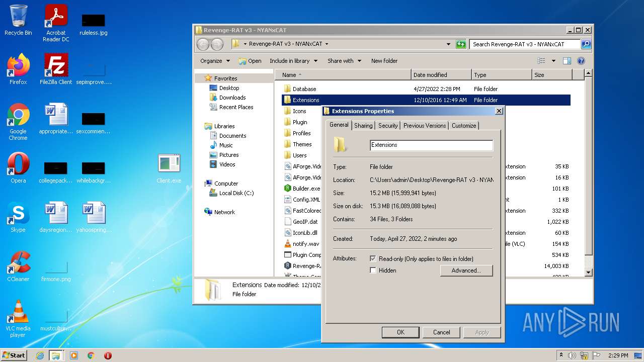Open the Previous Versions tab
The image size is (644, 362).
click(424, 126)
